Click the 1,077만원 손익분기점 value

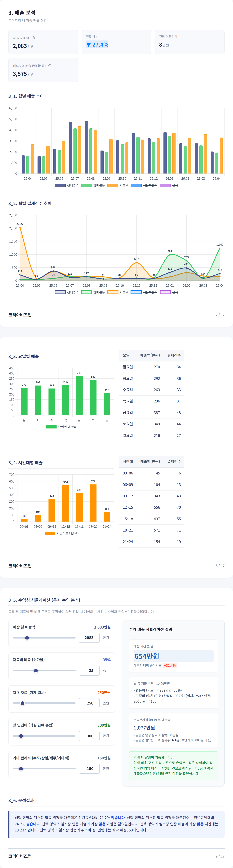(144, 727)
